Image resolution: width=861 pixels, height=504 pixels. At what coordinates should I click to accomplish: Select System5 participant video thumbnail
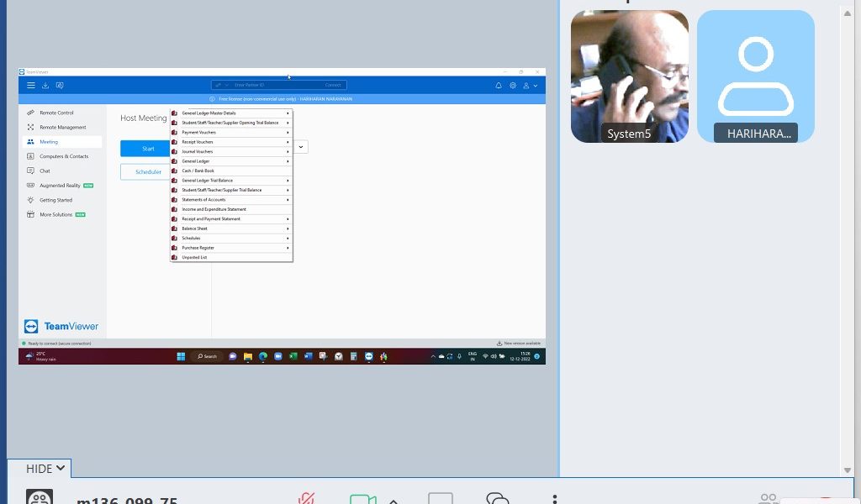point(629,76)
